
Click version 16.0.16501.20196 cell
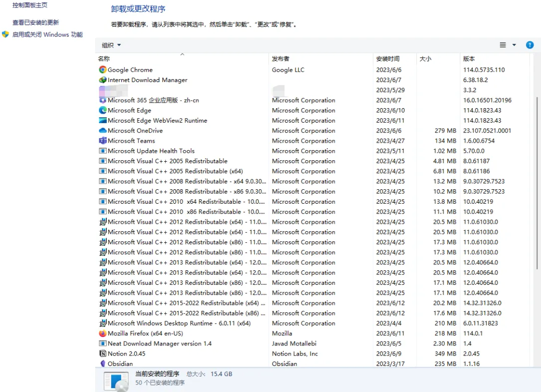487,100
